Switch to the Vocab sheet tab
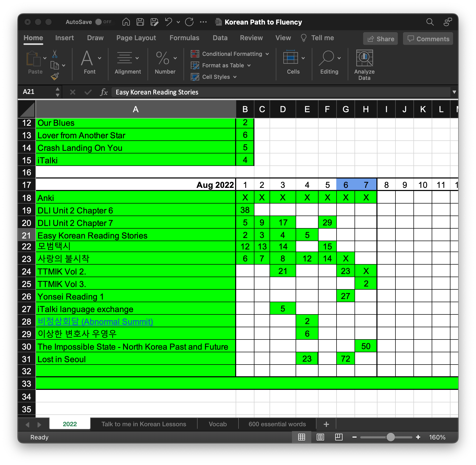The image size is (476, 465). (218, 424)
